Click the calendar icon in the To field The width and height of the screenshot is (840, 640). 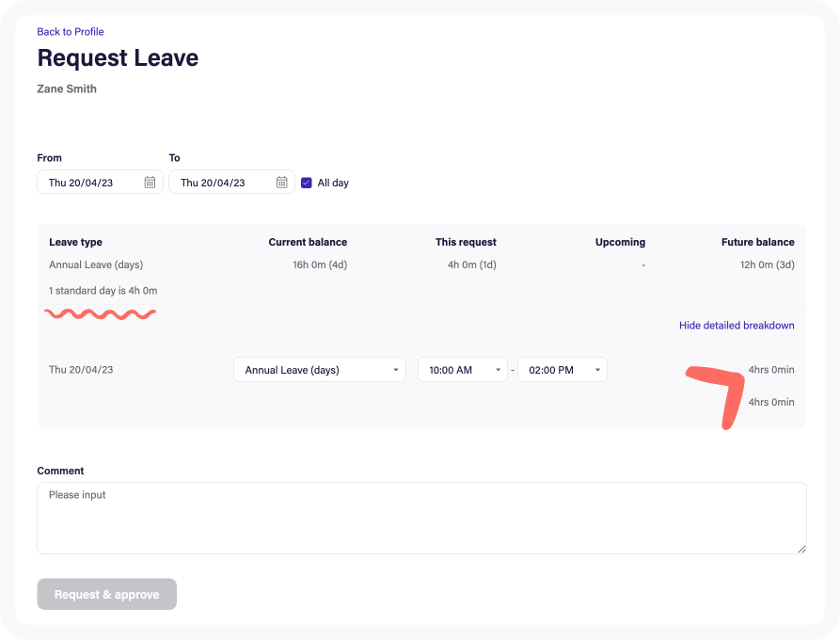click(x=281, y=182)
